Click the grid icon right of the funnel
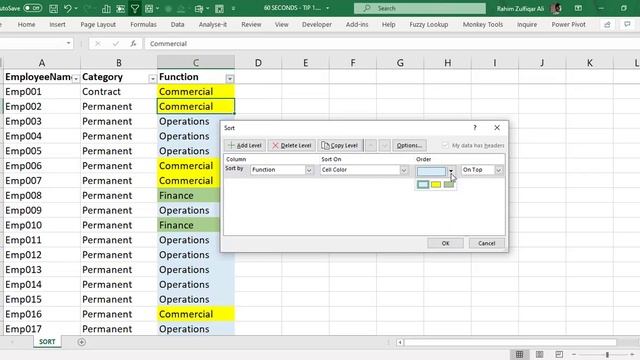Image resolution: width=640 pixels, height=360 pixels. 149,8
